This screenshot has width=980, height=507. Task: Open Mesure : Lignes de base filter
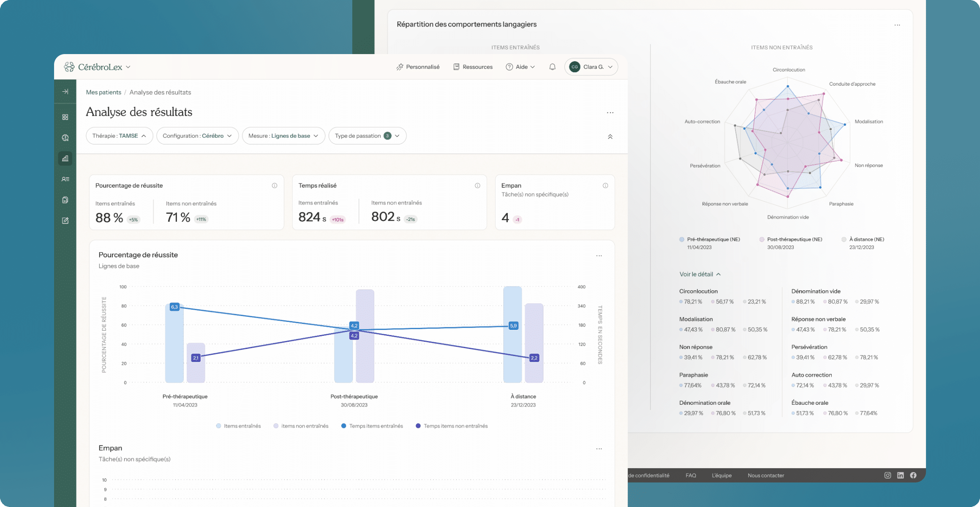click(x=283, y=136)
